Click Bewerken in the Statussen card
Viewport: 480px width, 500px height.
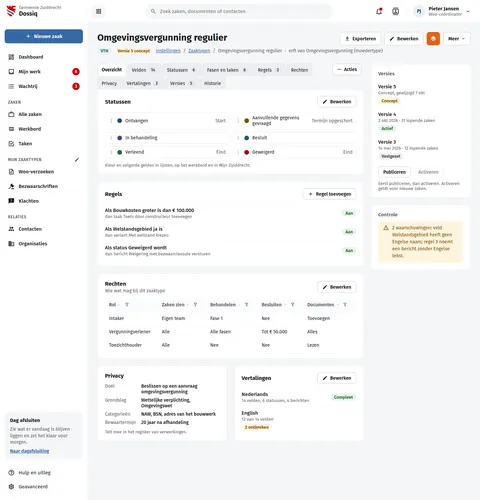click(337, 102)
